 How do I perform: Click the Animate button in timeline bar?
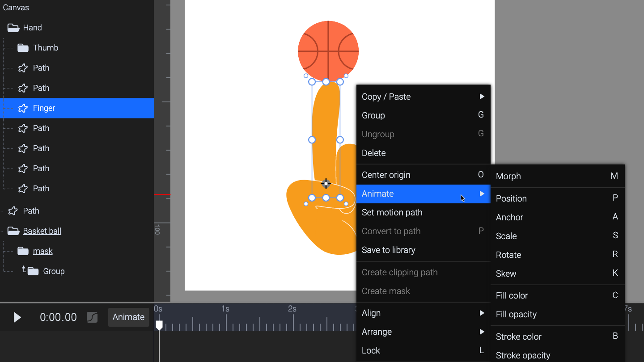click(128, 317)
